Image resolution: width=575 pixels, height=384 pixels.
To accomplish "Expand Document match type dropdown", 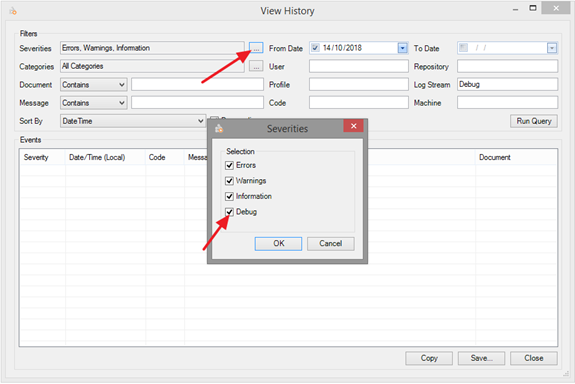I will click(x=94, y=85).
